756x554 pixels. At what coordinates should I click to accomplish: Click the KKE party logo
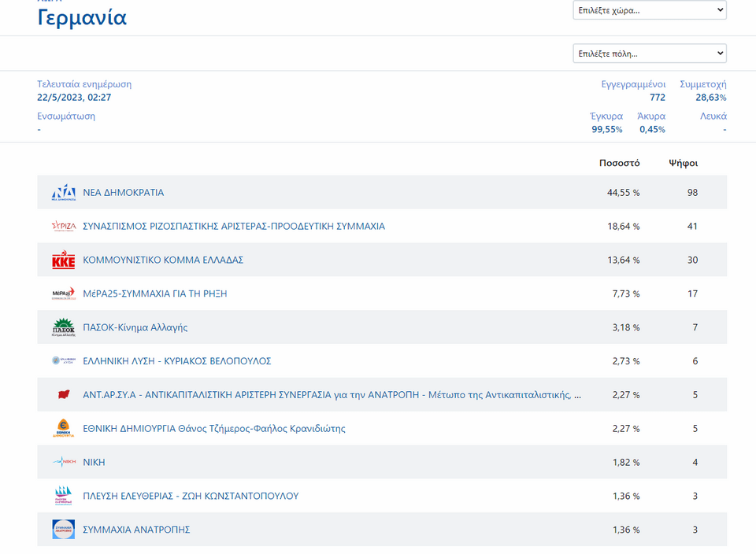(64, 260)
